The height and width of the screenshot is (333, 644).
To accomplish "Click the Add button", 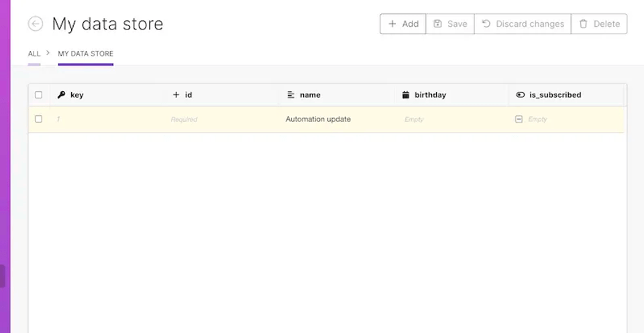I will pos(403,24).
